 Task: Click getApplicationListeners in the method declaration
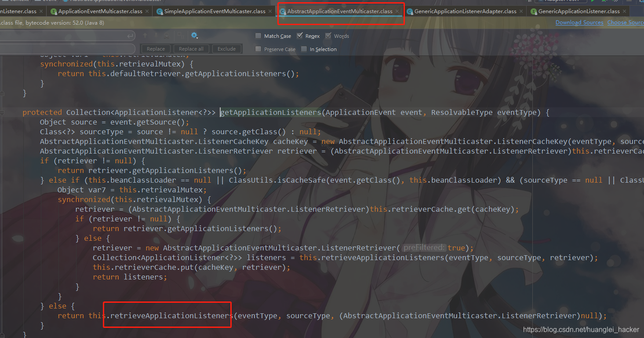point(271,113)
